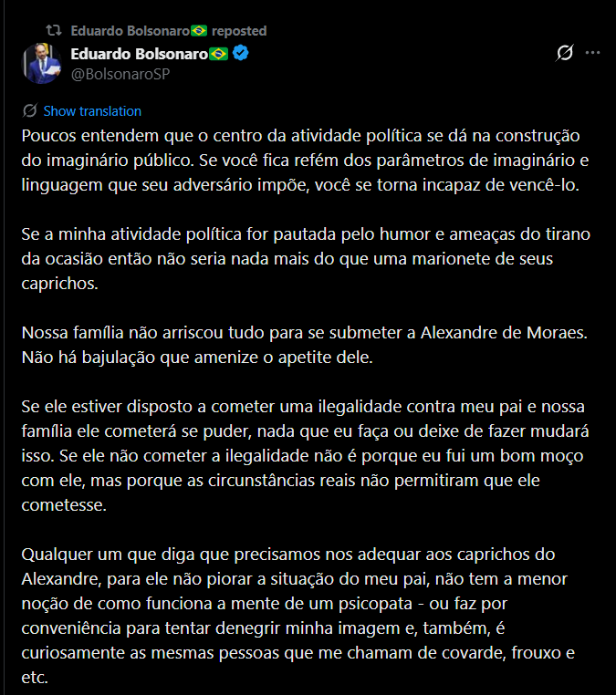Click the repost arrows icon above the post

point(55,31)
